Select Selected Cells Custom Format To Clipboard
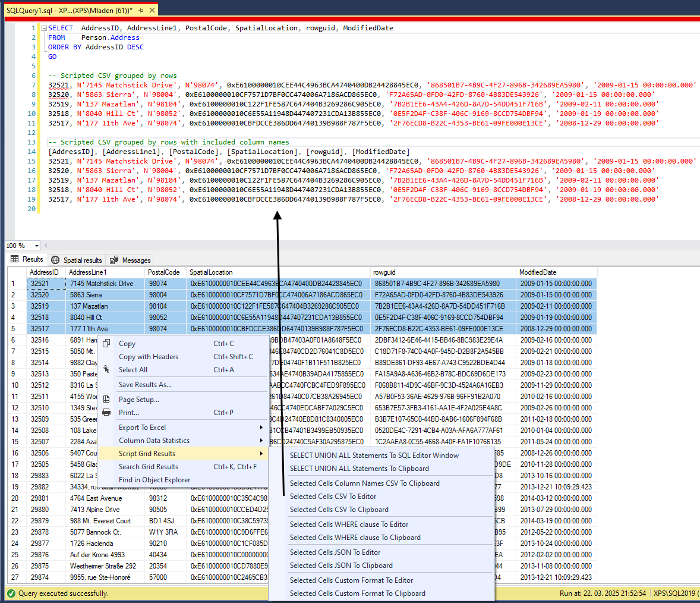Image resolution: width=700 pixels, height=603 pixels. (x=358, y=593)
